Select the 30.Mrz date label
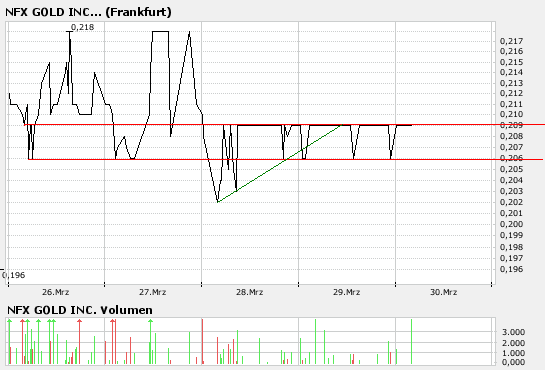 [x=444, y=292]
